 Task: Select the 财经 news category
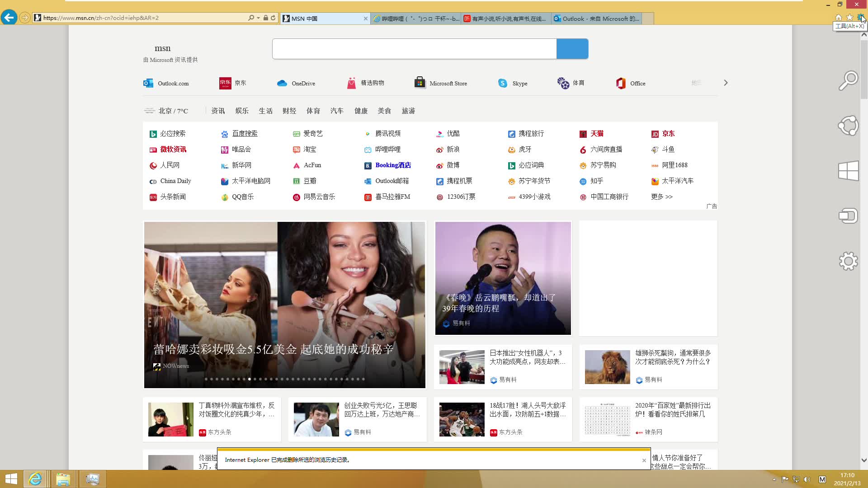(289, 111)
